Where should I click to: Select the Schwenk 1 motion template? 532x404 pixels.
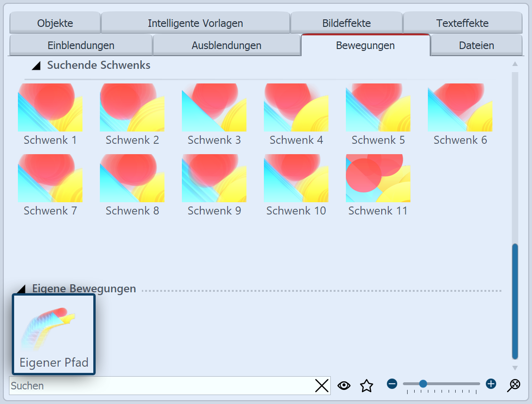[x=50, y=107]
